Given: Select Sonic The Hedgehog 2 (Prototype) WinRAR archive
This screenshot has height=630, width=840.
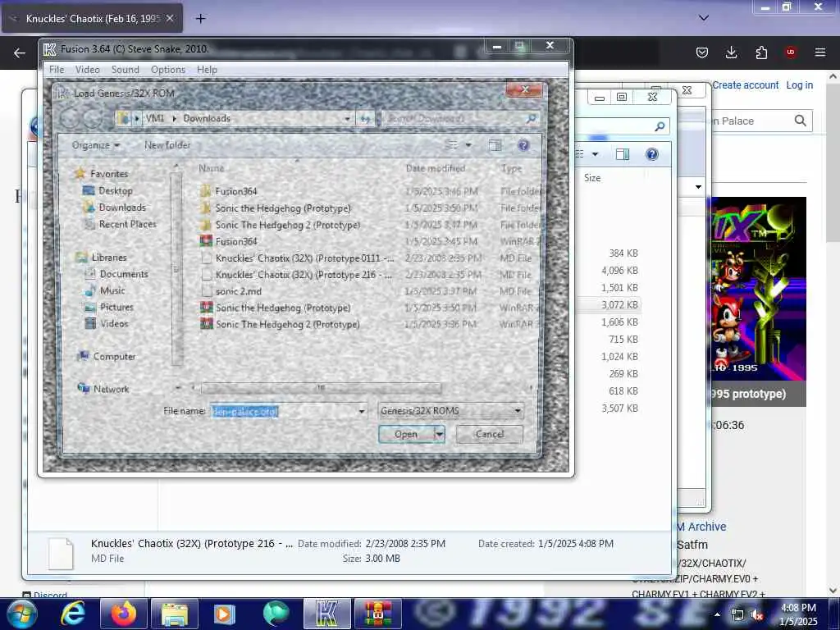Looking at the screenshot, I should [x=281, y=324].
